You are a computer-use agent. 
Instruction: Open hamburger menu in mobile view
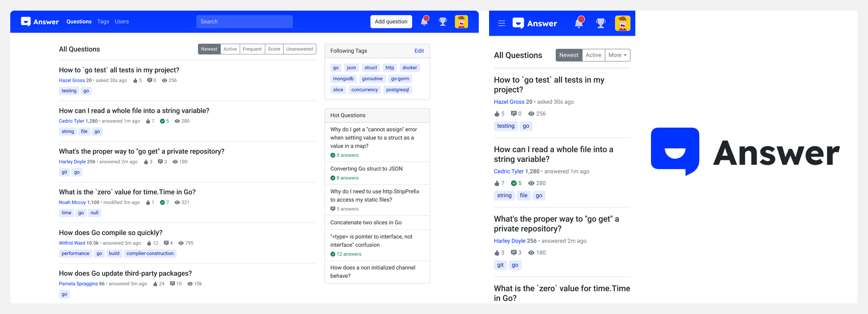tap(501, 23)
